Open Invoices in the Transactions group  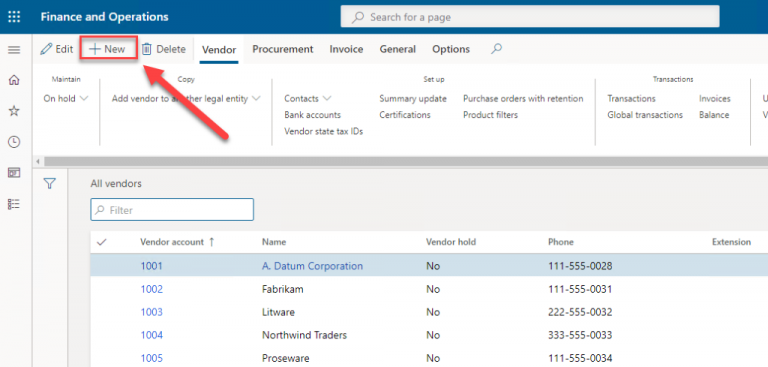pyautogui.click(x=715, y=98)
